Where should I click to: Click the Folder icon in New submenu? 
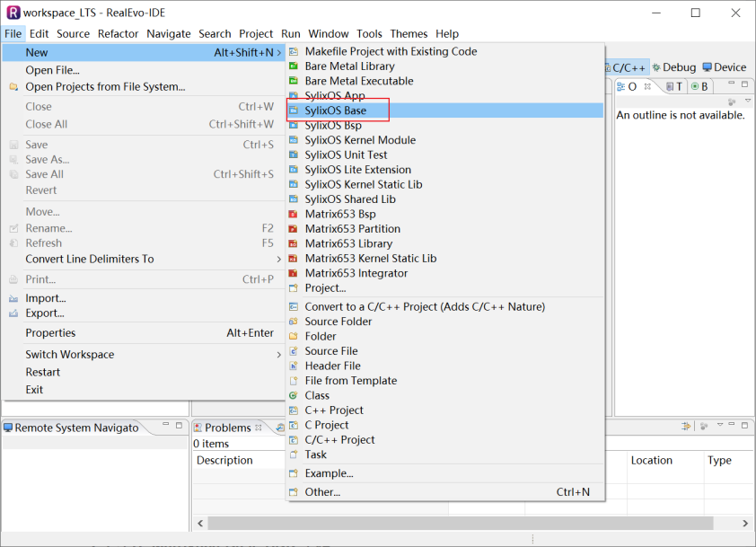[293, 336]
